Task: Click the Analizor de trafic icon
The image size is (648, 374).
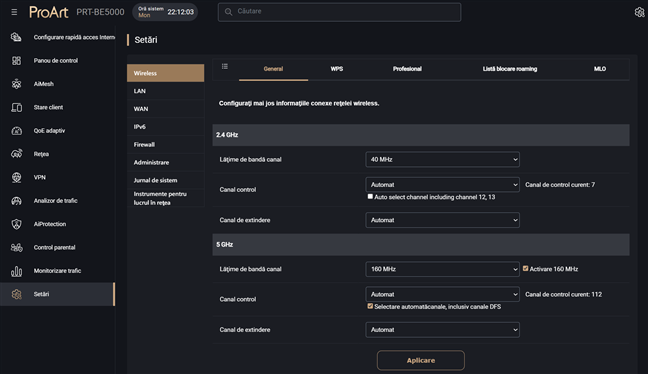Action: pyautogui.click(x=16, y=201)
